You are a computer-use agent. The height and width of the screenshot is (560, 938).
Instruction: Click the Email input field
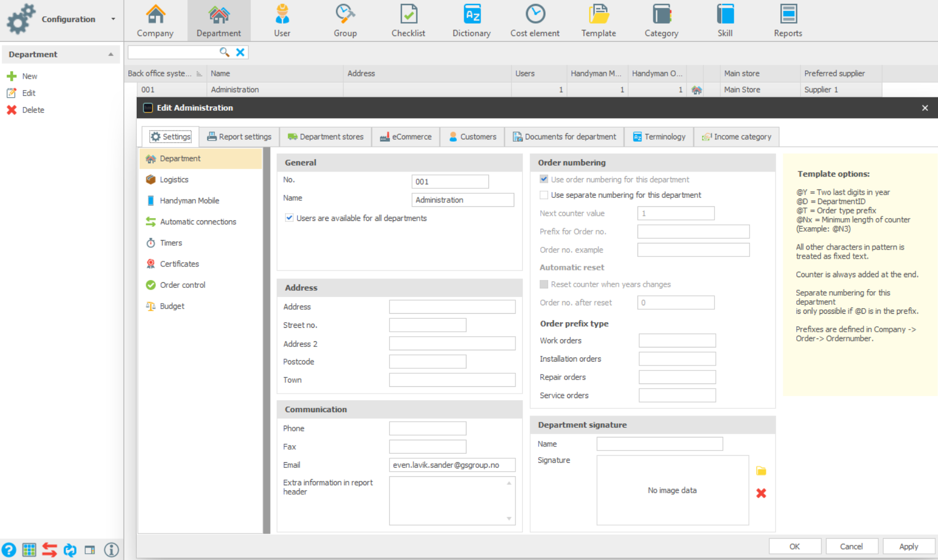tap(452, 465)
